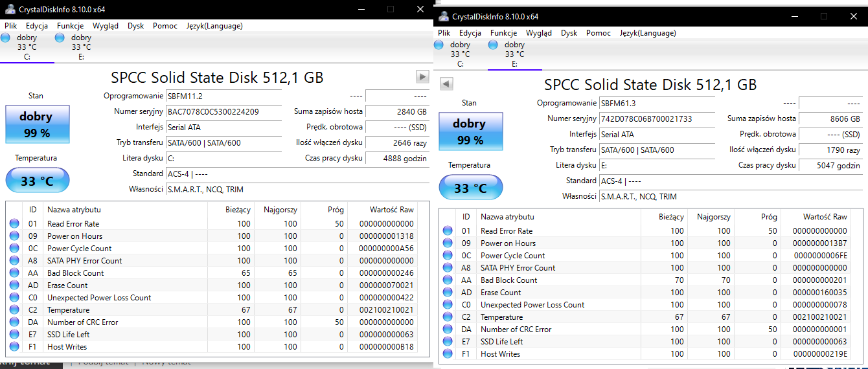Click Read Error Rate status orb, left window
868x369 pixels.
pos(14,224)
